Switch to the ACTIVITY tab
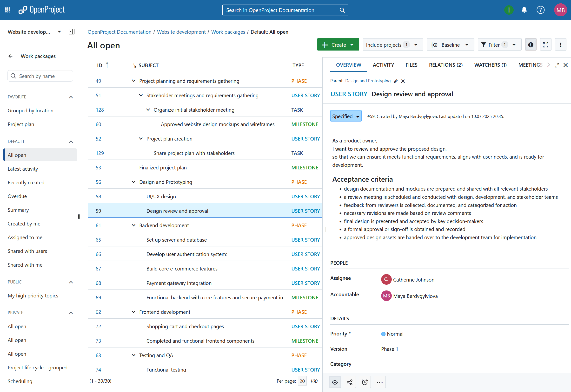This screenshot has width=571, height=392. [x=383, y=65]
